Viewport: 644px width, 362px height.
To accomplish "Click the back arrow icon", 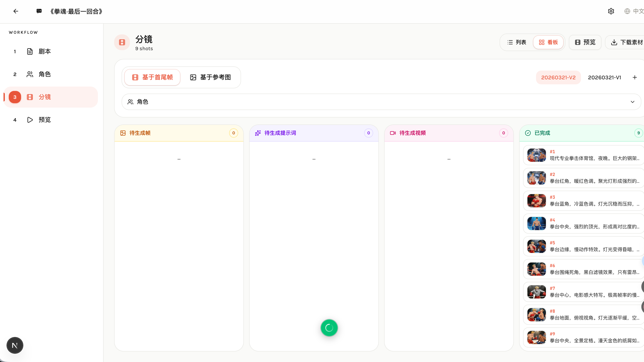I will (16, 11).
